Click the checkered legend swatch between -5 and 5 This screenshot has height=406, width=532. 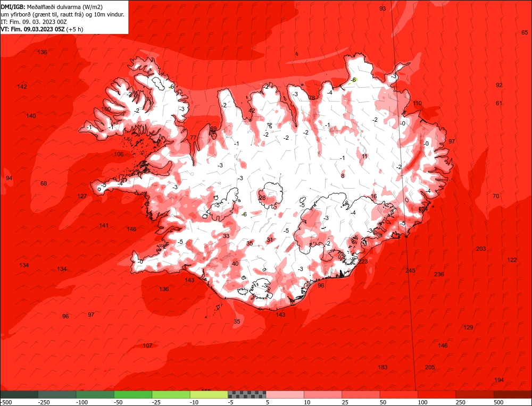pos(247,394)
